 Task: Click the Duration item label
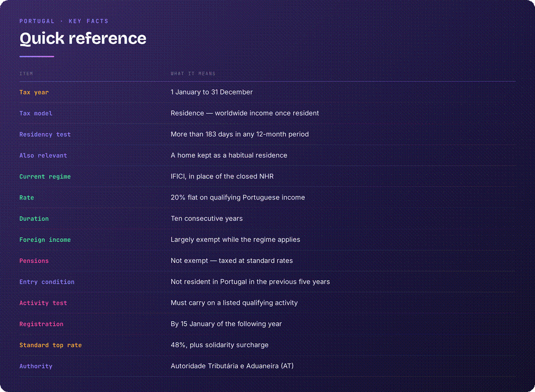click(x=34, y=219)
